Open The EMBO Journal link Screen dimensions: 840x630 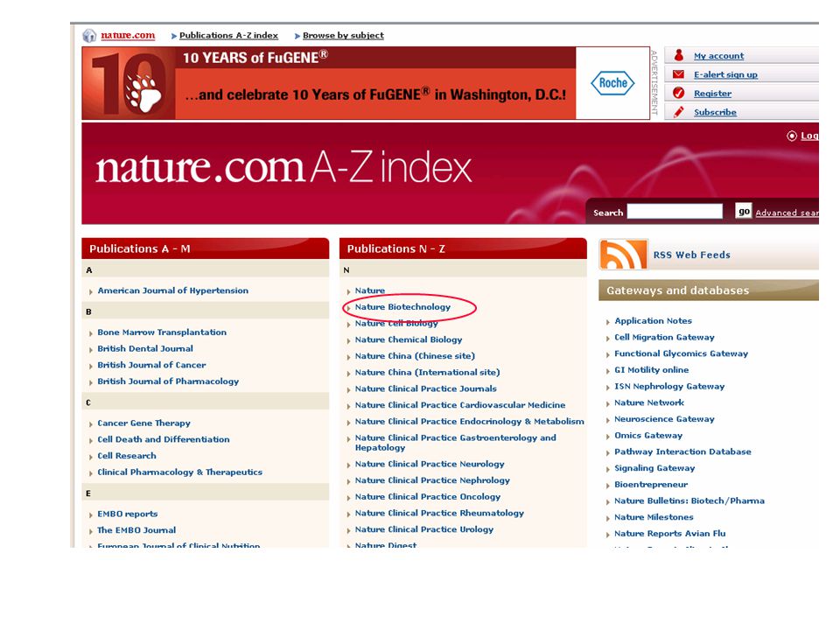click(x=136, y=530)
